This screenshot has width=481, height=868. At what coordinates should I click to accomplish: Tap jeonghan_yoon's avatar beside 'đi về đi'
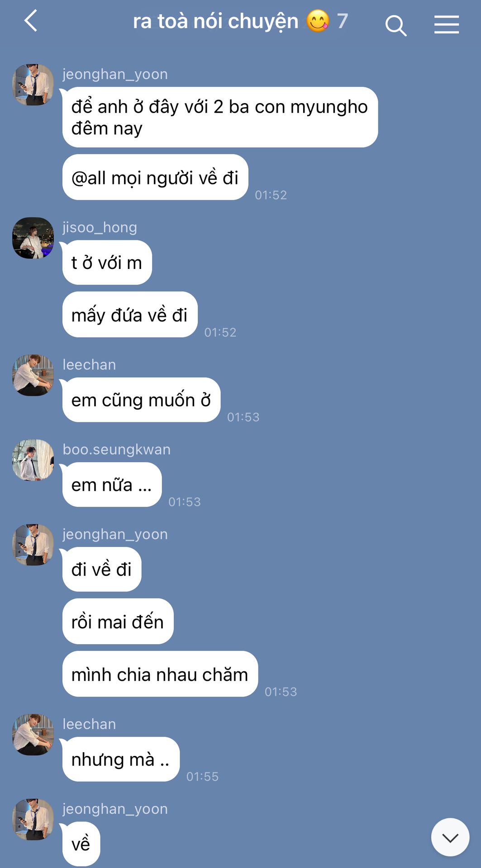pos(33,545)
